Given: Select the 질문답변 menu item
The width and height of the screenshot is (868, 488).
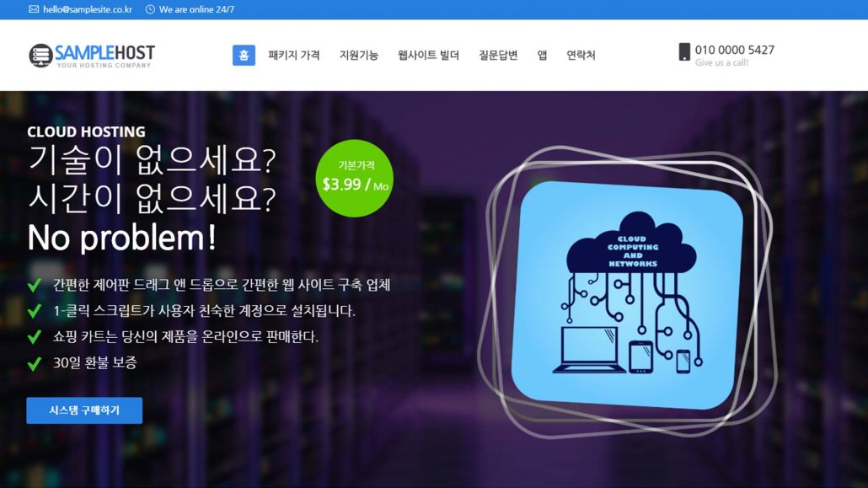Looking at the screenshot, I should (x=498, y=56).
